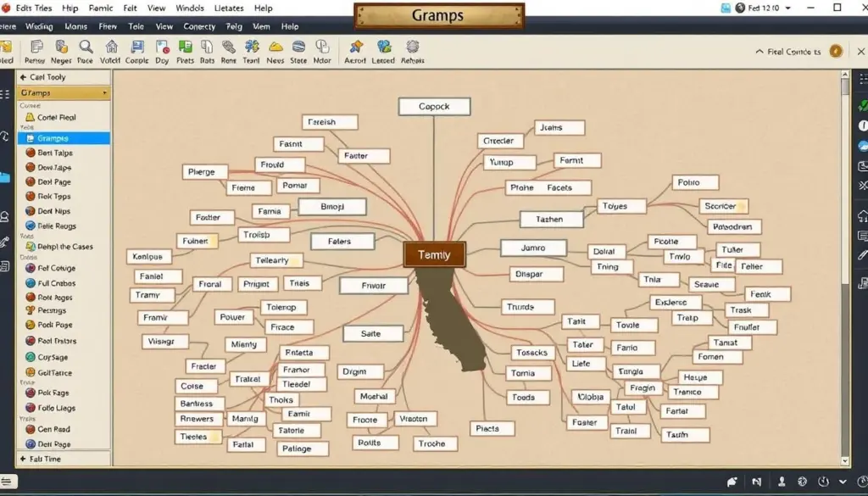Click the Polsodren node

coord(734,227)
